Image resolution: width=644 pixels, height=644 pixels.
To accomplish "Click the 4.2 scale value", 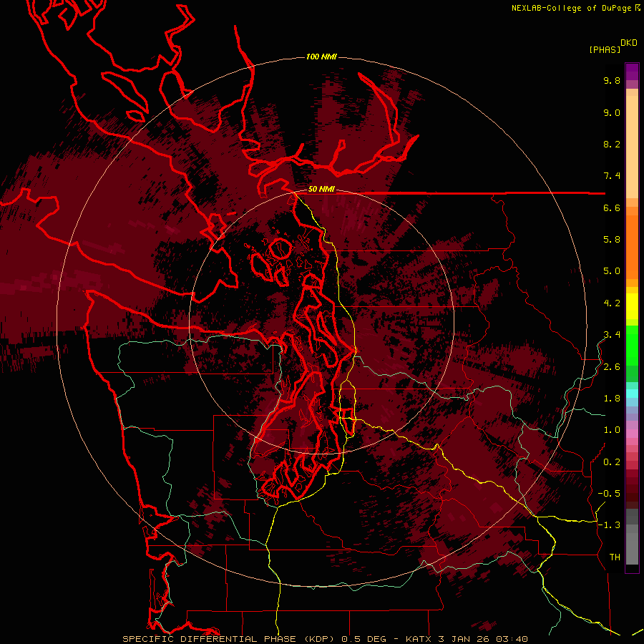I will tap(612, 303).
